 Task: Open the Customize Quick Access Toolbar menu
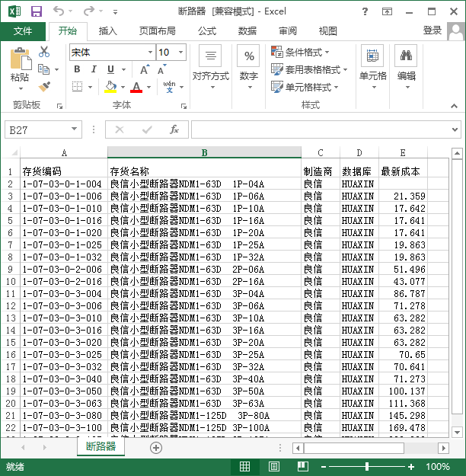click(x=115, y=12)
